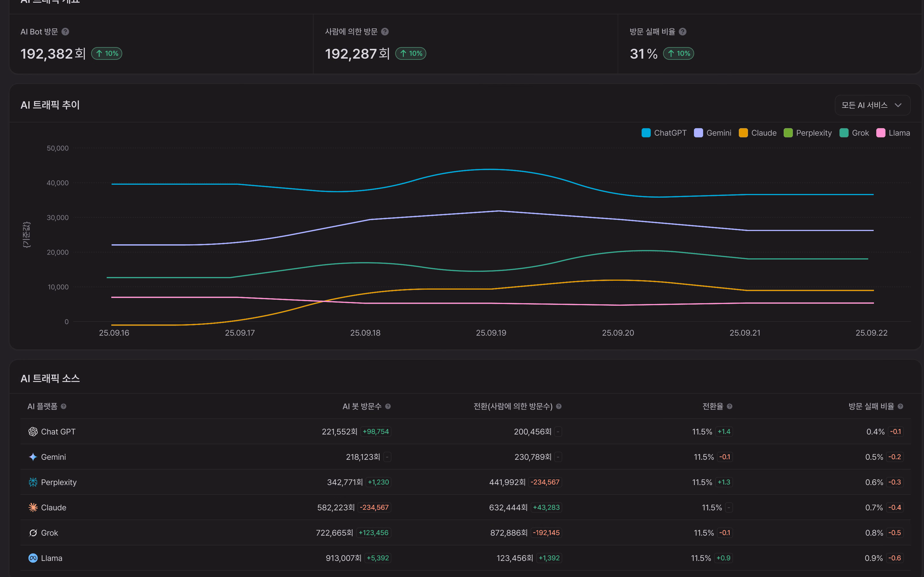Click the Perplexity green legend swatch

coord(788,133)
